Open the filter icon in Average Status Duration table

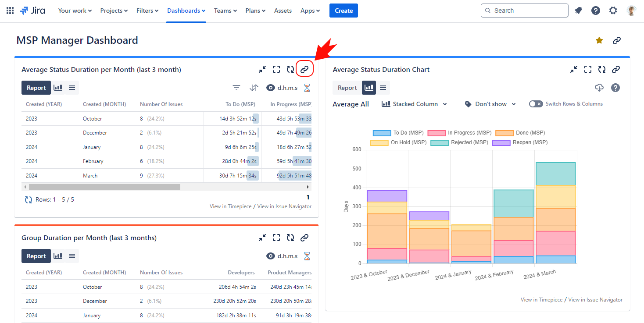[x=236, y=88]
